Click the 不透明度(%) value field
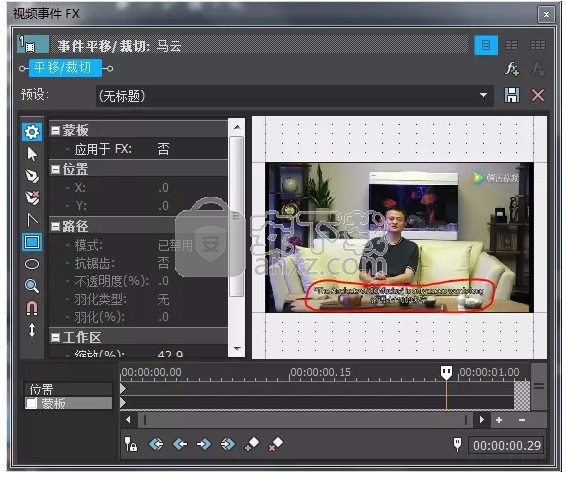The width and height of the screenshot is (566, 477). pyautogui.click(x=164, y=281)
